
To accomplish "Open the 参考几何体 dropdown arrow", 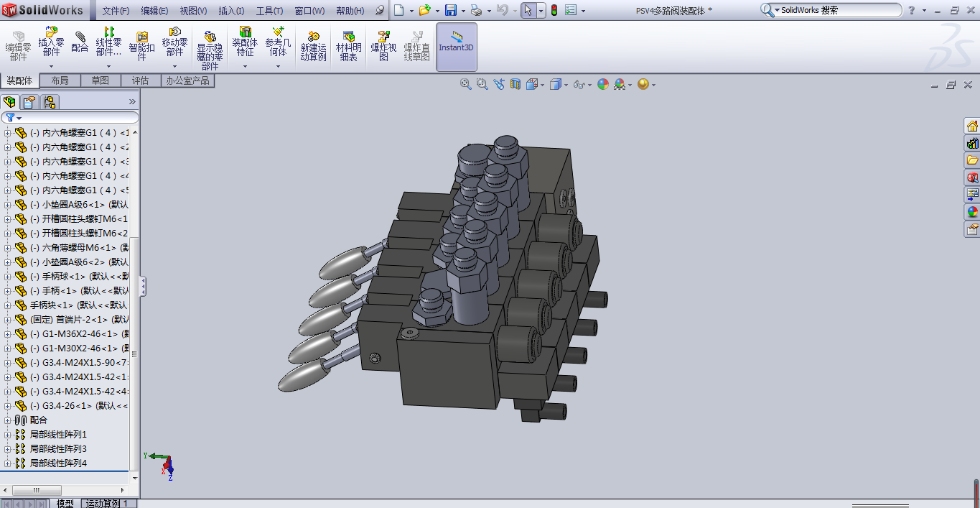I will pos(278,66).
